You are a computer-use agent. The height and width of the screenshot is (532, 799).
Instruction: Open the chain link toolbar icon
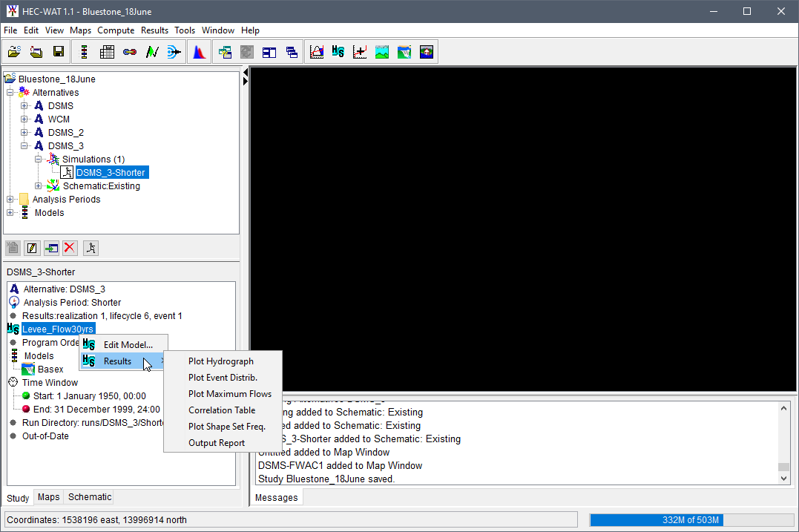[128, 51]
